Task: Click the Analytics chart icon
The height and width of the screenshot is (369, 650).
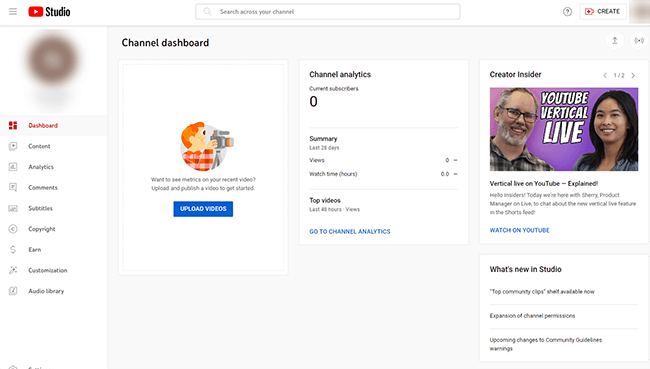Action: point(13,167)
